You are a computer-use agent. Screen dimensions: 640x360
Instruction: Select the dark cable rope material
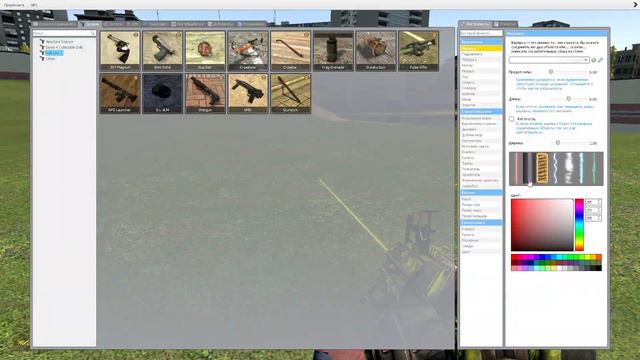pos(529,168)
